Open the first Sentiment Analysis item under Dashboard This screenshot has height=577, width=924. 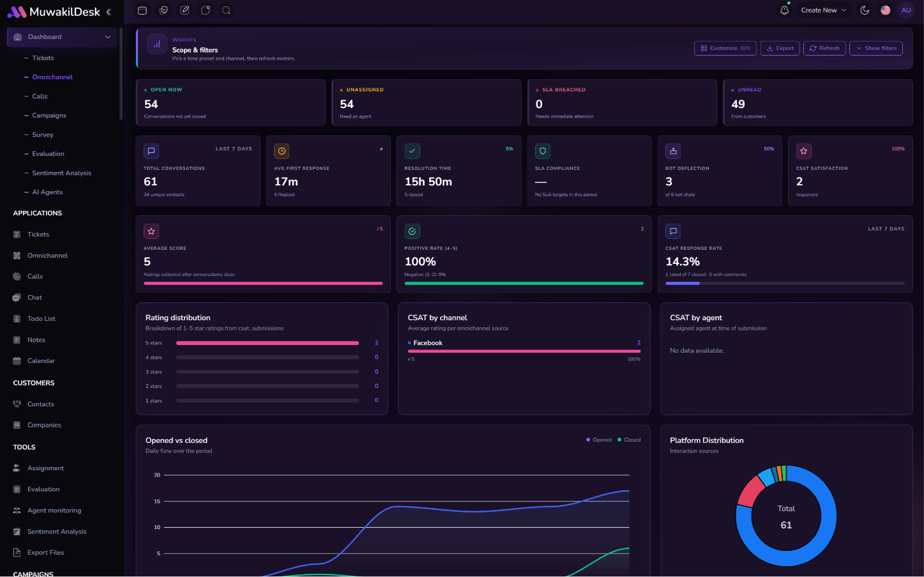click(x=61, y=173)
